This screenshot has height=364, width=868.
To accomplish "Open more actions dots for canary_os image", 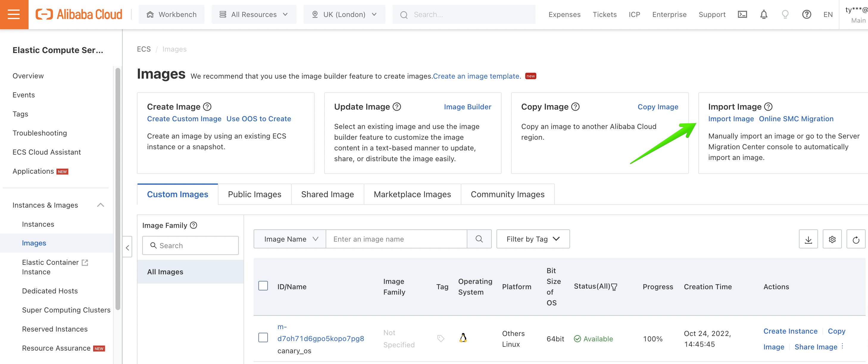I will tap(842, 346).
